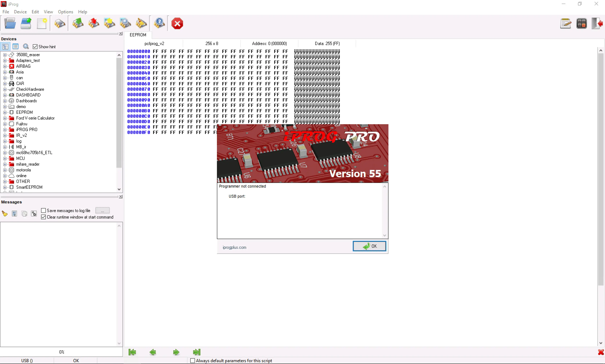Select the SmartEEPROM tree item
The image size is (605, 364).
coord(29,187)
